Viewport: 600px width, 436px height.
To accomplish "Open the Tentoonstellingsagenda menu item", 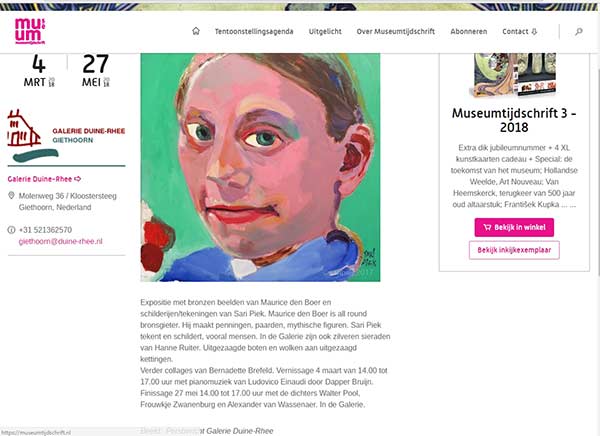I will click(x=254, y=31).
